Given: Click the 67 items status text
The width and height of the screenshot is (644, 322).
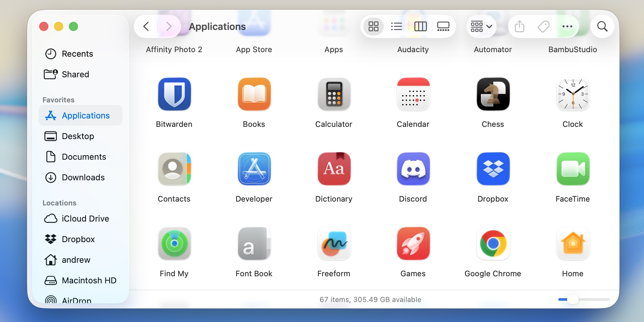Looking at the screenshot, I should click(x=370, y=299).
